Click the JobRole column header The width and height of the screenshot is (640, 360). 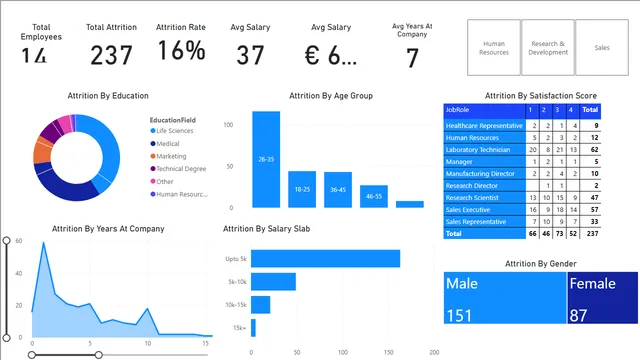click(484, 110)
